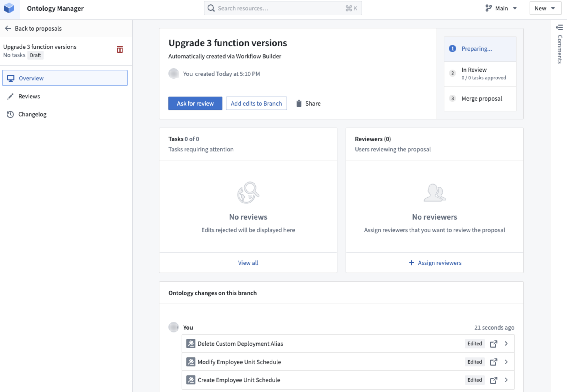Image resolution: width=567 pixels, height=392 pixels.
Task: Select Changelog in the left sidebar
Action: pos(32,114)
